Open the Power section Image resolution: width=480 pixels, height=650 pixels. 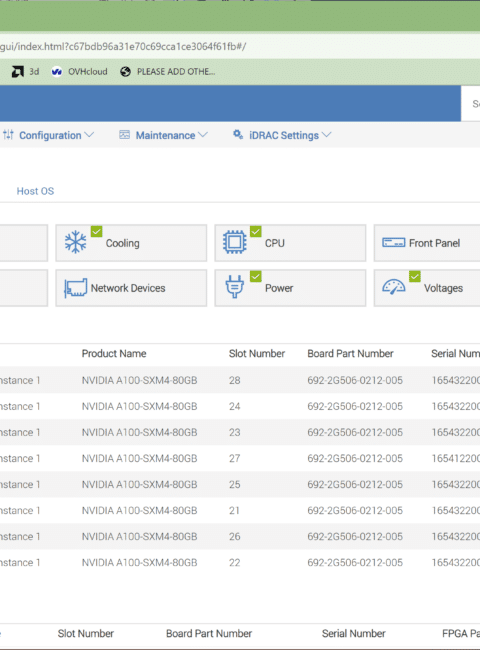290,288
